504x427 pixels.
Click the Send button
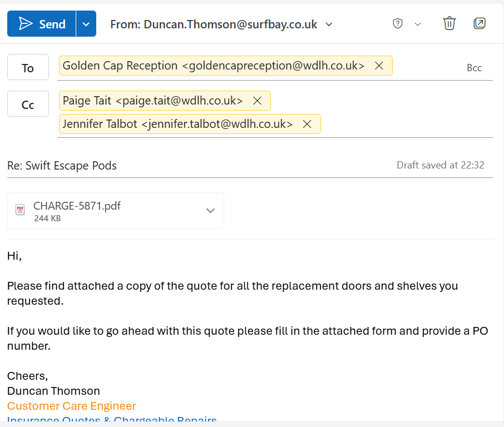pyautogui.click(x=42, y=24)
